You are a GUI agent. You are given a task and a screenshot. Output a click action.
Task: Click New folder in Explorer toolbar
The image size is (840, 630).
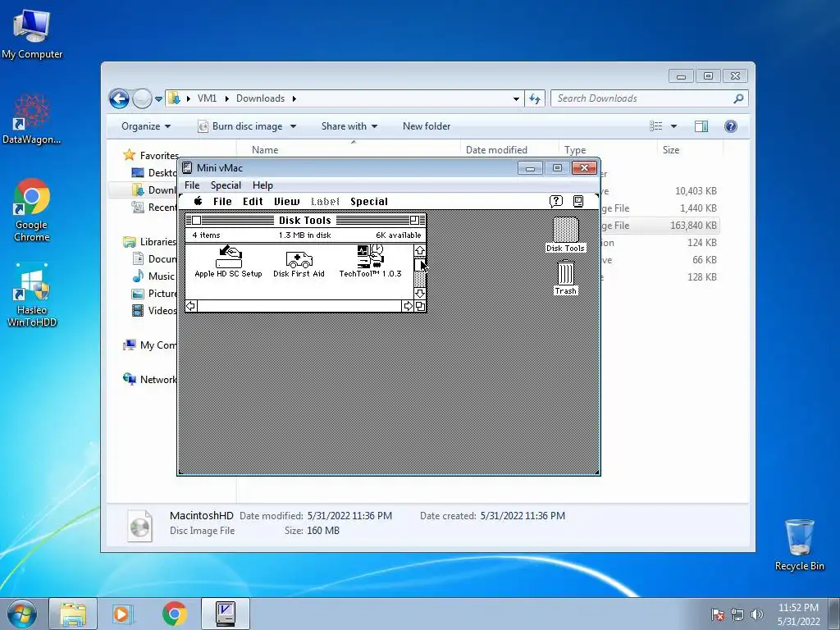(x=427, y=126)
